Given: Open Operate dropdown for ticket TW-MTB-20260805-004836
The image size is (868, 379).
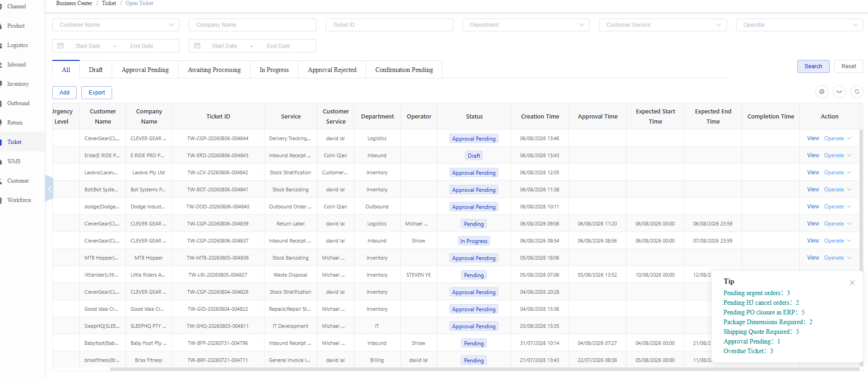Looking at the screenshot, I should (838, 258).
